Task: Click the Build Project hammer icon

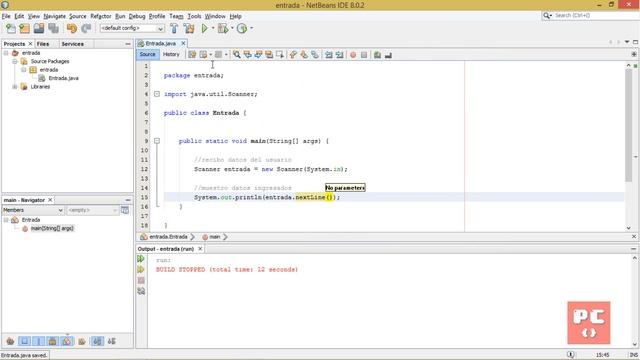Action: [x=174, y=28]
